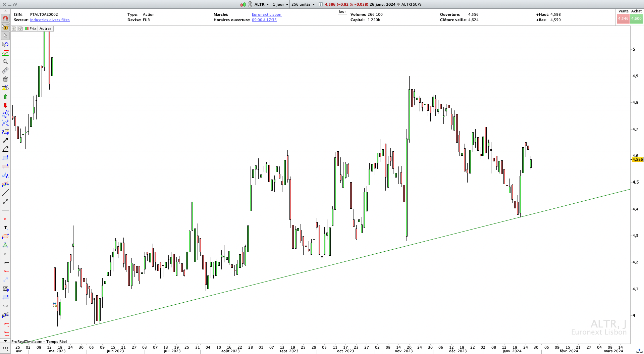Toggle the lock cursor tool

(5, 27)
